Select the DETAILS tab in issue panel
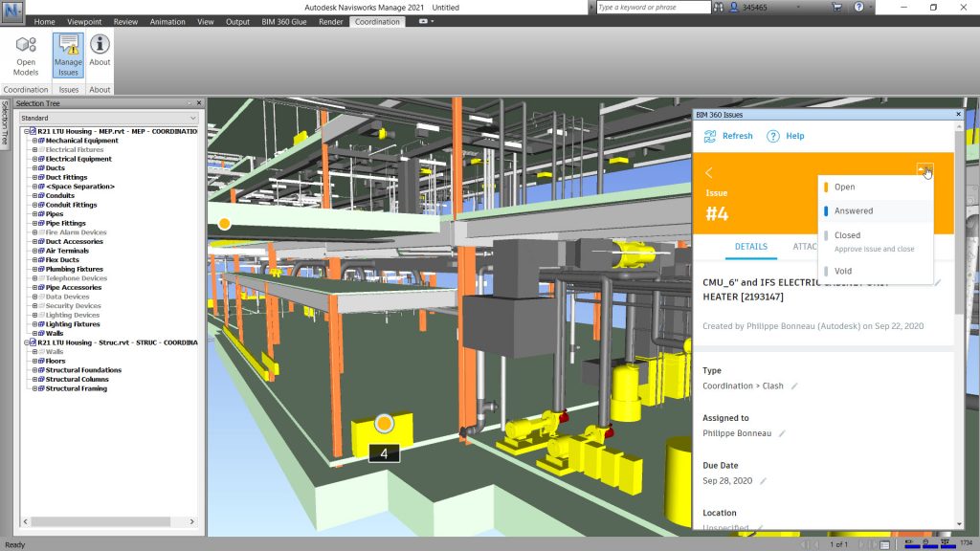This screenshot has width=980, height=551. 750,247
